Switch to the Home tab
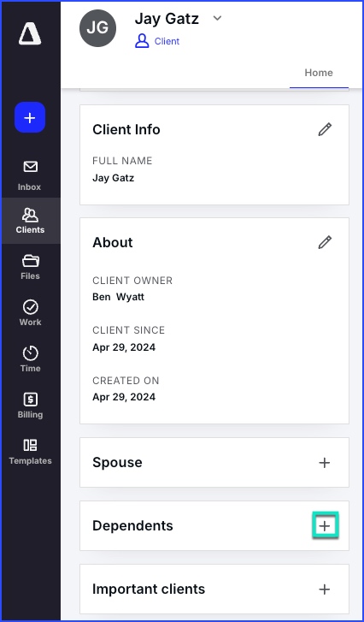The width and height of the screenshot is (364, 622). (x=319, y=73)
